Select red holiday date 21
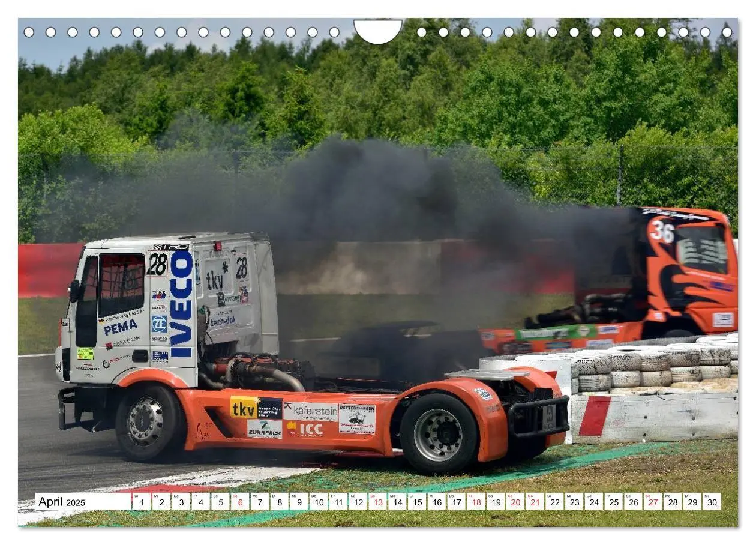 [535, 502]
